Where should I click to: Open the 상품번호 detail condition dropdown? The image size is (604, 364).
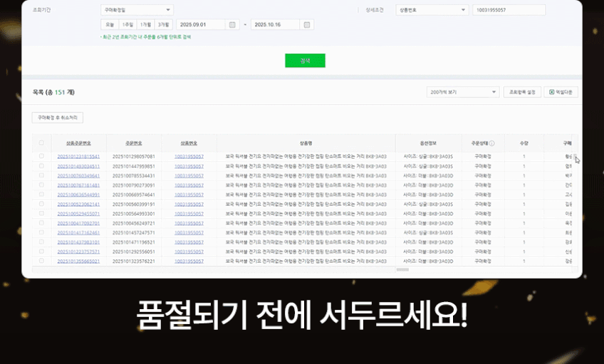tap(432, 10)
